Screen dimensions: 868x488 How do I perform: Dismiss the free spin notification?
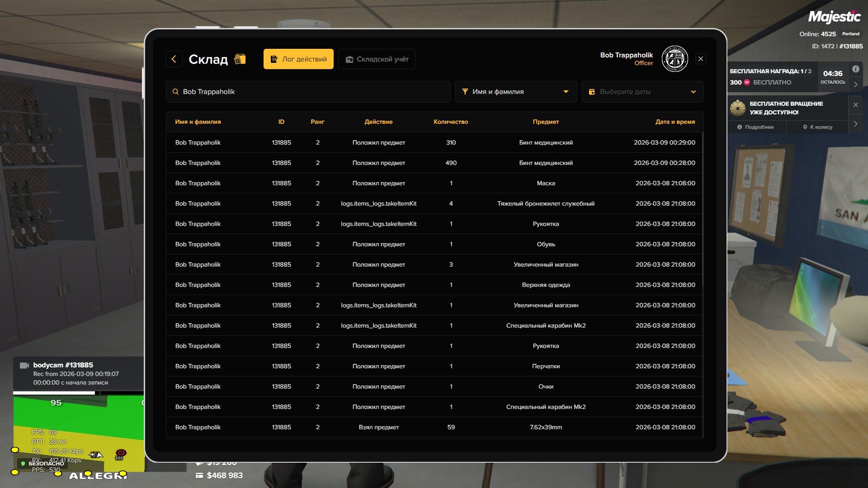tap(855, 105)
